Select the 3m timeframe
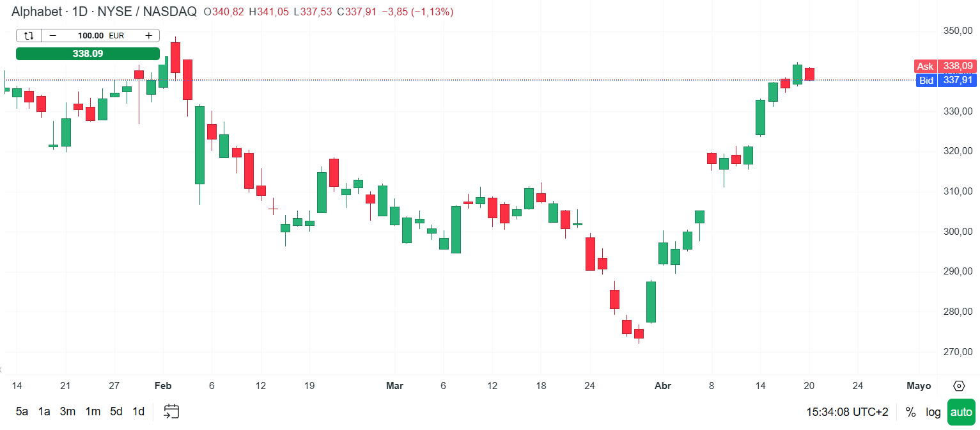Image resolution: width=980 pixels, height=430 pixels. point(68,412)
